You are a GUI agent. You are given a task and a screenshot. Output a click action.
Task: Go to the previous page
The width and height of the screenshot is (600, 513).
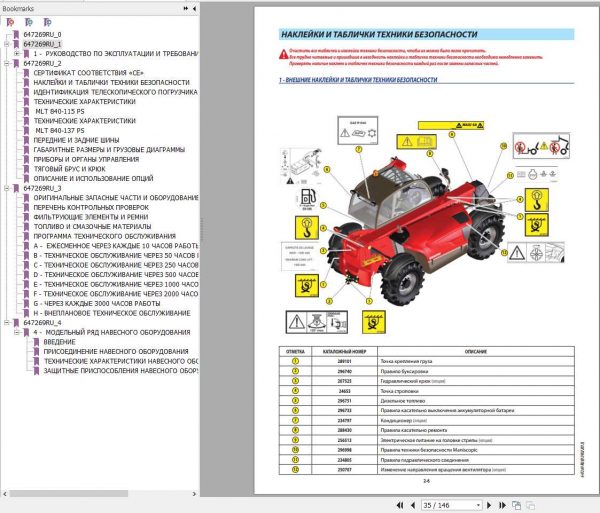412,505
